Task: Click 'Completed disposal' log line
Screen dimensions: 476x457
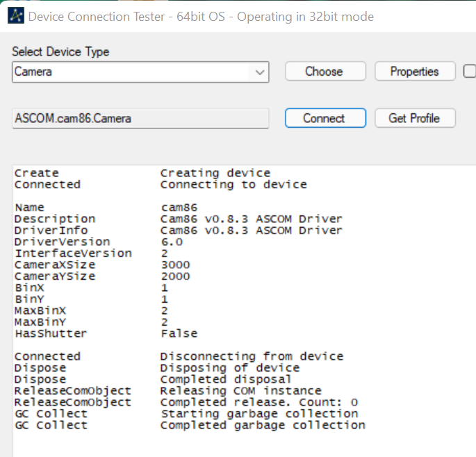Action: (x=226, y=379)
